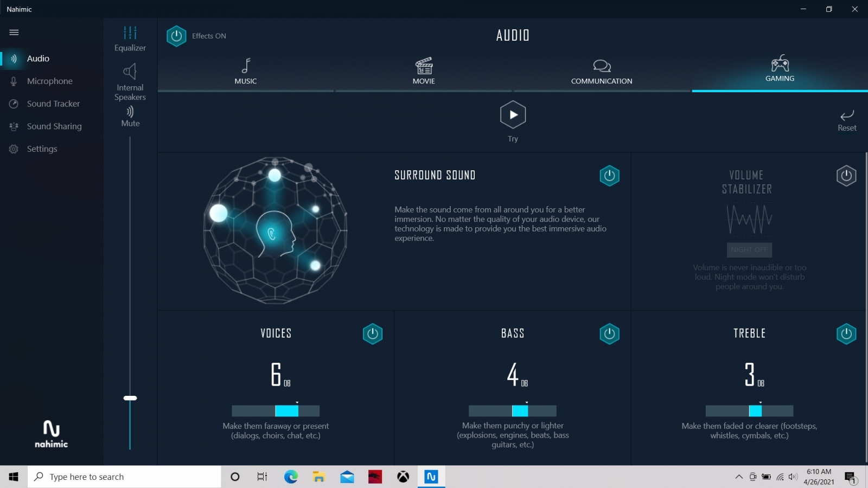Open Task View
Viewport: 868px width, 488px height.
pos(262,477)
